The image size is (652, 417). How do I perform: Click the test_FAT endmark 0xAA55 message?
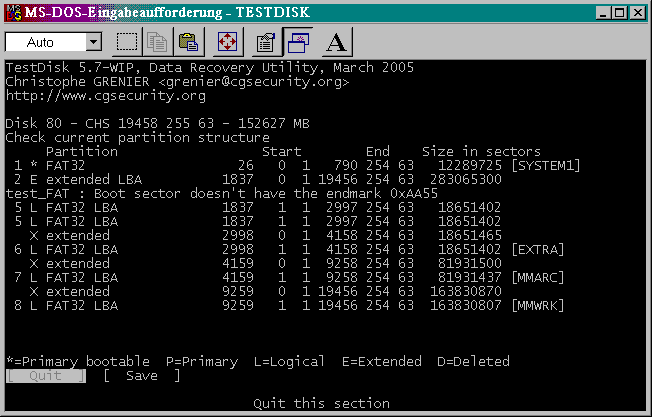[222, 194]
